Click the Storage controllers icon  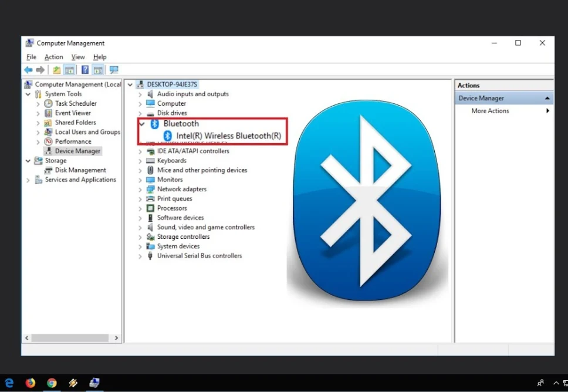(150, 236)
